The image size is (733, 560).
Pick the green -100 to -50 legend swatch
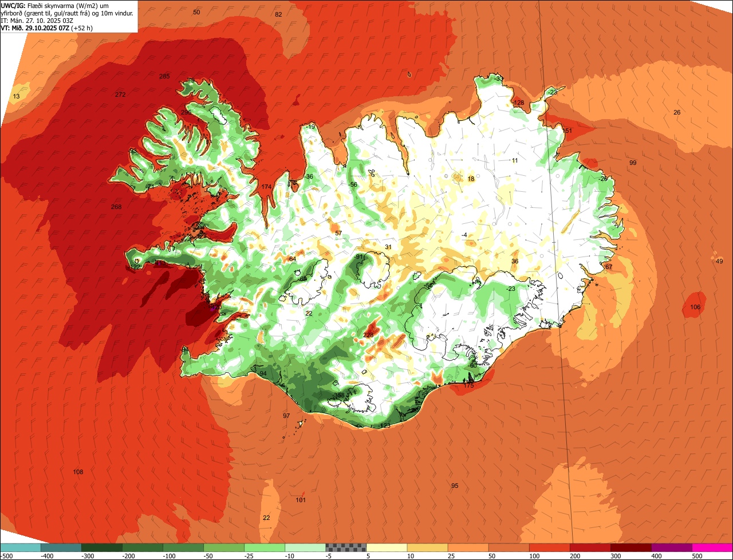click(183, 547)
